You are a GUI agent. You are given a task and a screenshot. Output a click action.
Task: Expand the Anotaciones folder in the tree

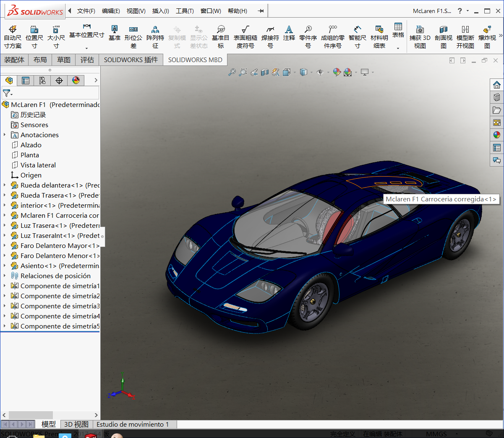[5, 135]
